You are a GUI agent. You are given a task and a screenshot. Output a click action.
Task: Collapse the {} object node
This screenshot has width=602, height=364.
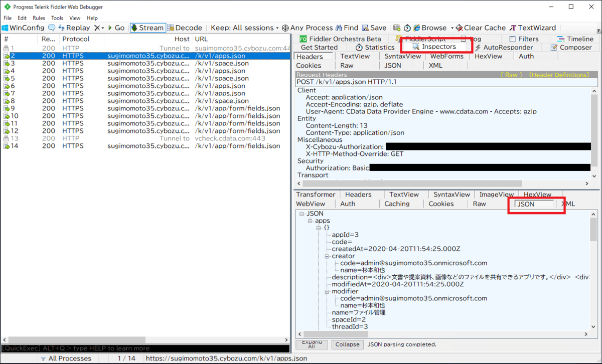[x=319, y=228]
